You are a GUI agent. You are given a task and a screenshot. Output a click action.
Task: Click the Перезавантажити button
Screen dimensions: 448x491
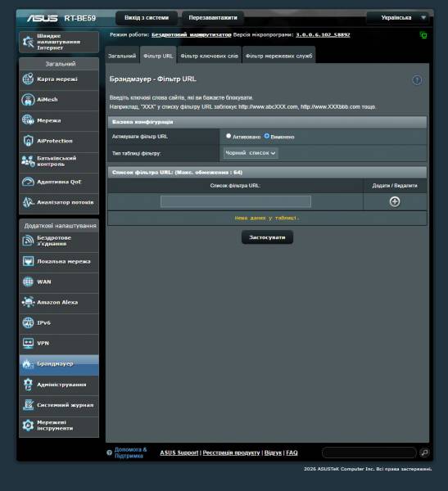[x=213, y=18]
